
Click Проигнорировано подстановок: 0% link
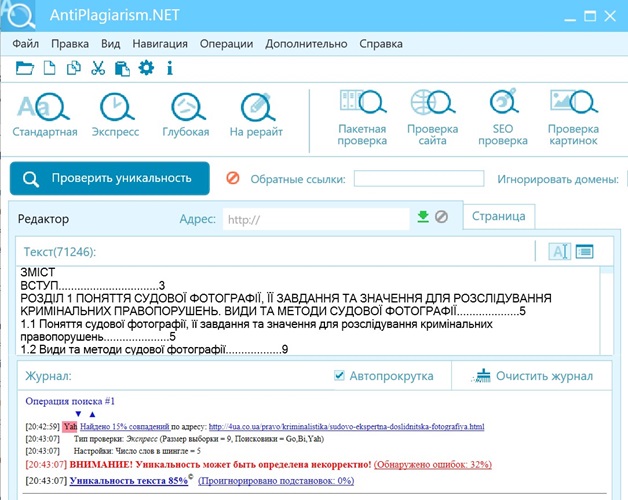276,480
